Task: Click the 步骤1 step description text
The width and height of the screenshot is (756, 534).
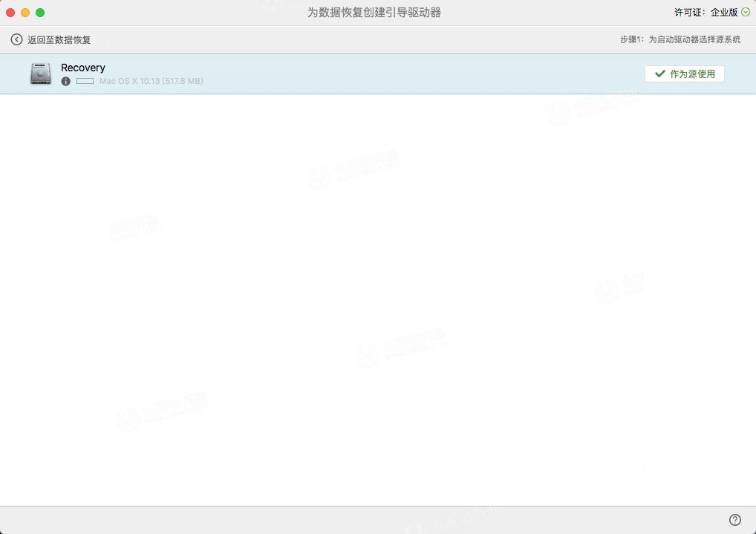Action: [680, 39]
